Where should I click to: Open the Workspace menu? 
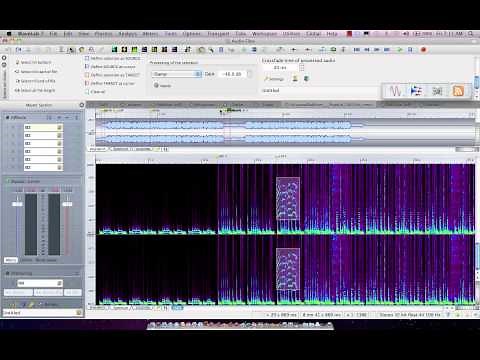(264, 34)
